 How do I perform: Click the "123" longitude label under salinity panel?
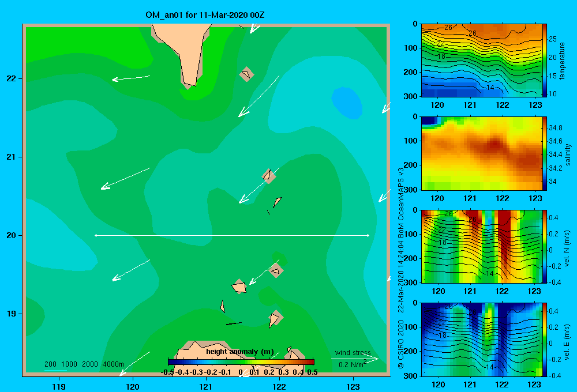535,198
